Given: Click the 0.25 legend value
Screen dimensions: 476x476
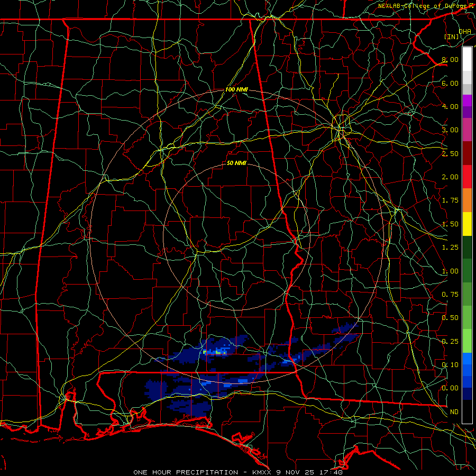Looking at the screenshot, I should 450,342.
